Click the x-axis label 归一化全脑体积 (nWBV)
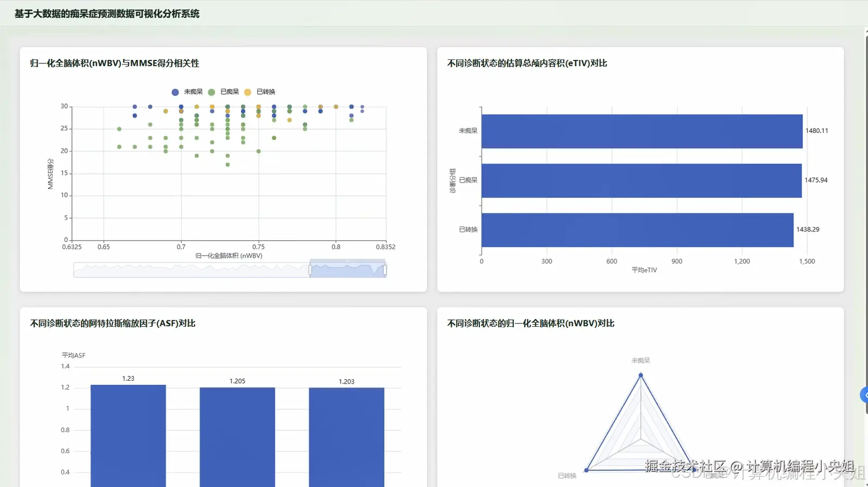This screenshot has height=487, width=868. click(x=229, y=255)
